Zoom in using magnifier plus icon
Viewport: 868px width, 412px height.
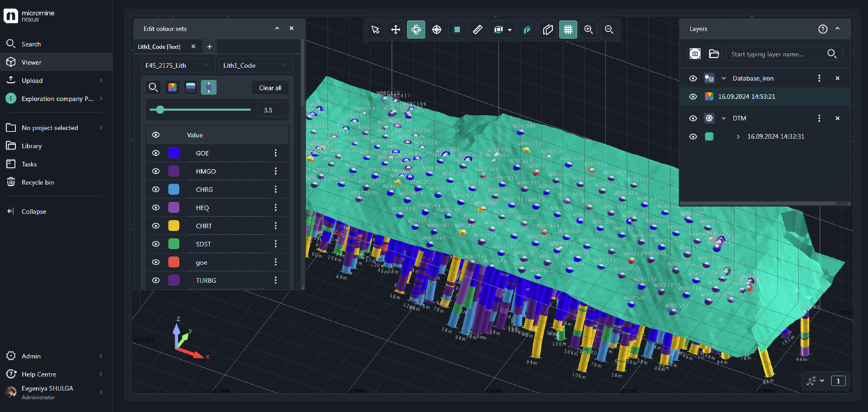click(x=589, y=29)
